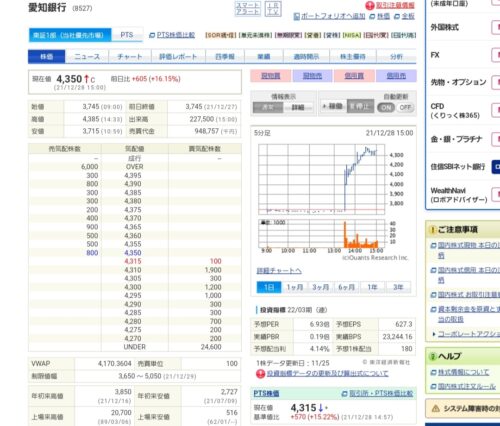Open 国内株式信用 notice link

click(469, 275)
